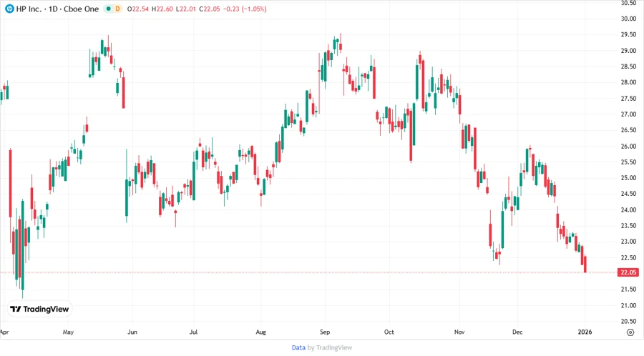
Task: Click the red 22.05 current price label
Action: pyautogui.click(x=628, y=272)
